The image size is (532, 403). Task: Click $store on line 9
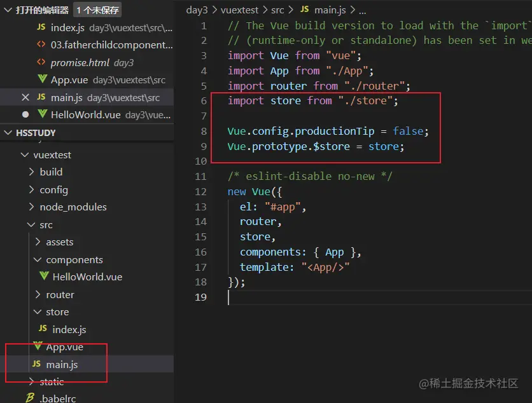click(331, 146)
